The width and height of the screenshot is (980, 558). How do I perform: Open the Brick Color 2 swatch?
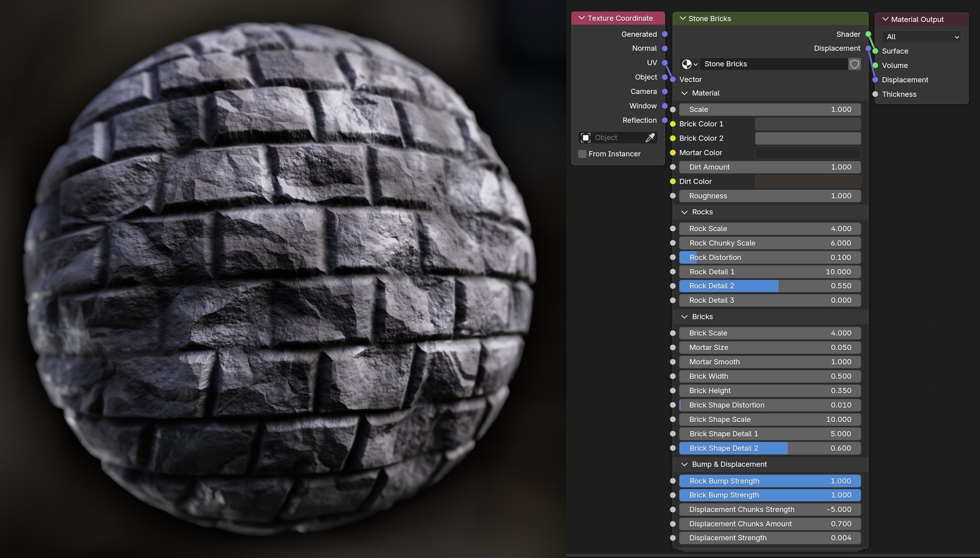click(807, 138)
